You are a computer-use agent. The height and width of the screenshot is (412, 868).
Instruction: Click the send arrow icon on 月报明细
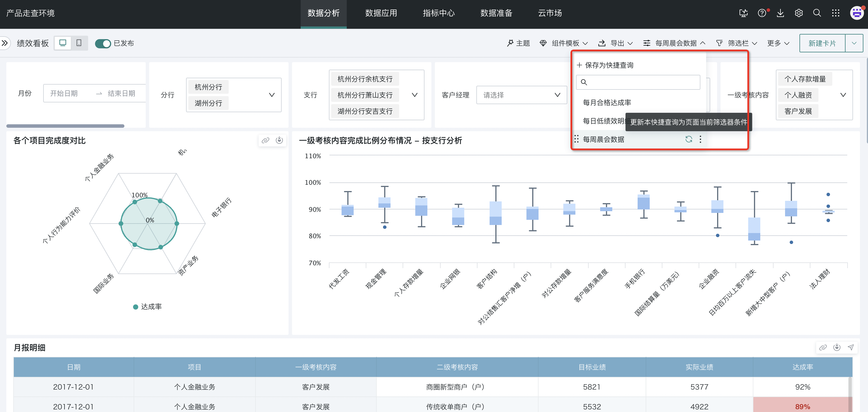tap(850, 347)
